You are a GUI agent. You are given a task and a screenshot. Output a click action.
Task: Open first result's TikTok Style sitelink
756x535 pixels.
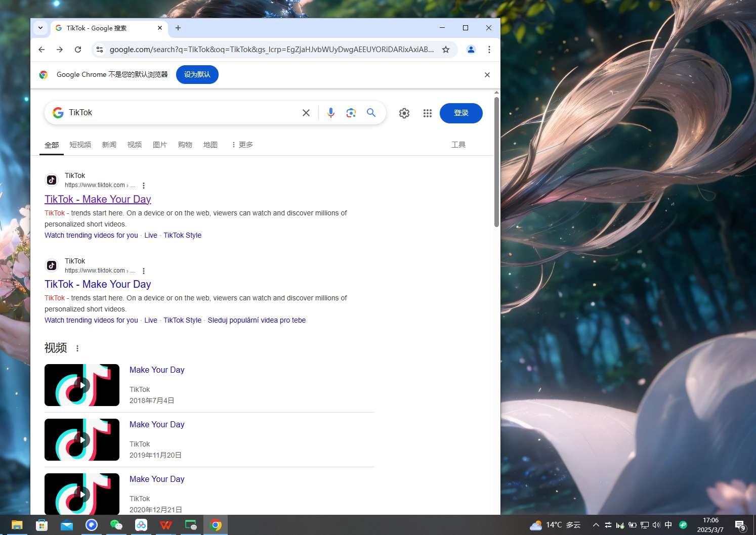[x=182, y=235]
